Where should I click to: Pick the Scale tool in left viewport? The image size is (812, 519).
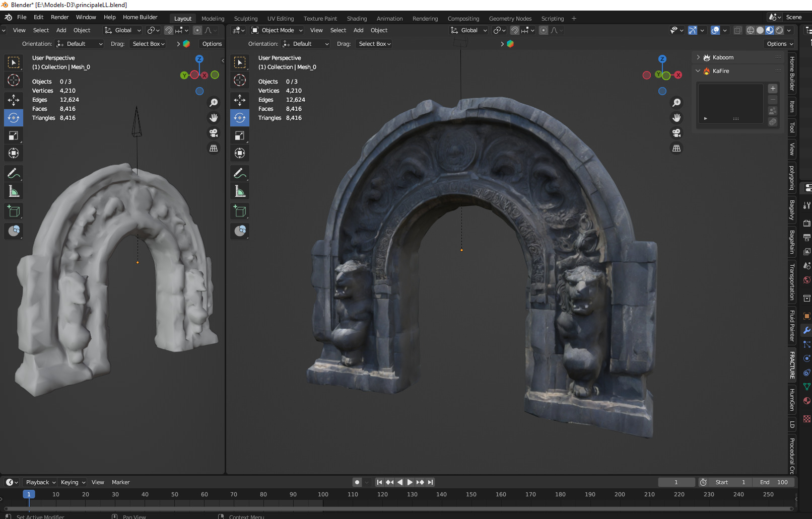point(14,135)
